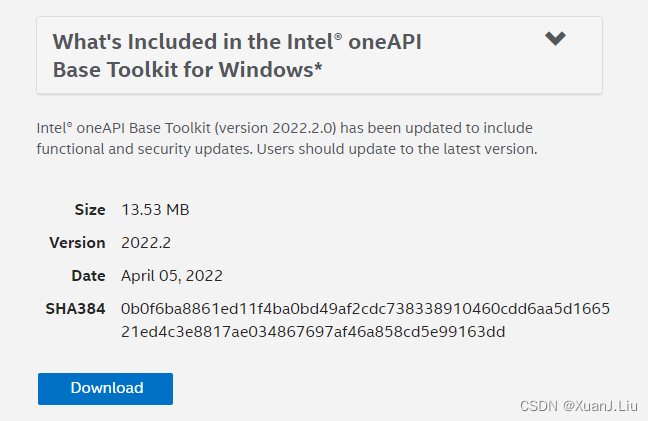653x421 pixels.
Task: Click the Version label
Action: tap(77, 243)
